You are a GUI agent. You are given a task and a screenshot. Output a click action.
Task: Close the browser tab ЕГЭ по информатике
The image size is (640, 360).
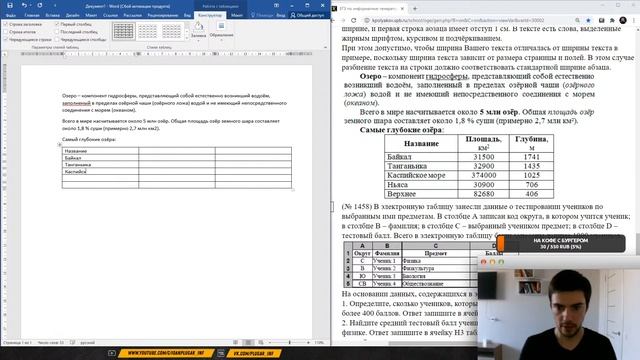point(402,8)
